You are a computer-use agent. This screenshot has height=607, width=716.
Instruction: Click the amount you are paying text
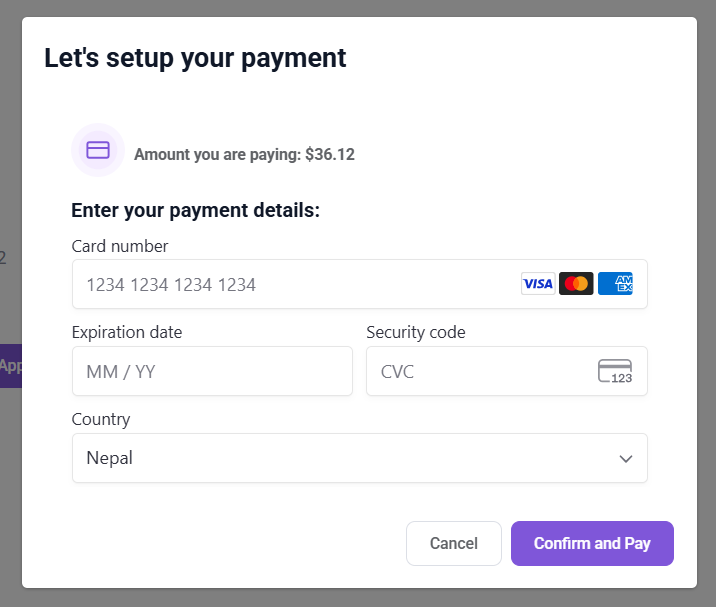pos(244,155)
